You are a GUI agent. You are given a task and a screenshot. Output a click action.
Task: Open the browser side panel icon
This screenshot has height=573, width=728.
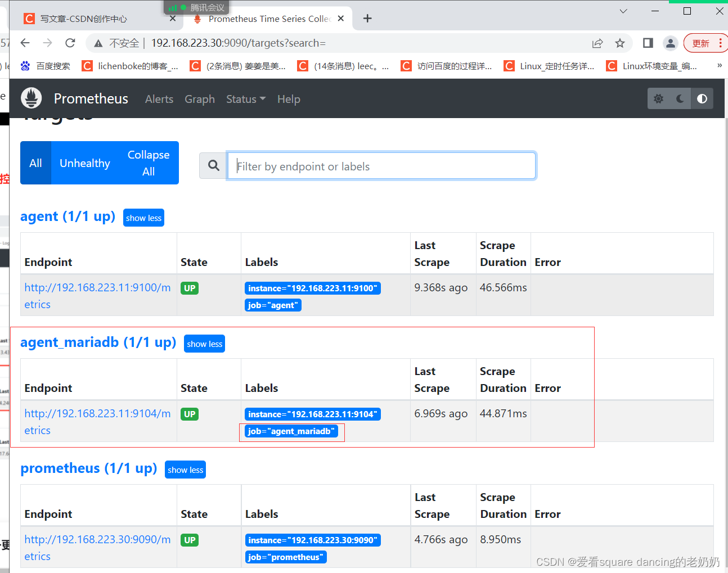point(648,43)
